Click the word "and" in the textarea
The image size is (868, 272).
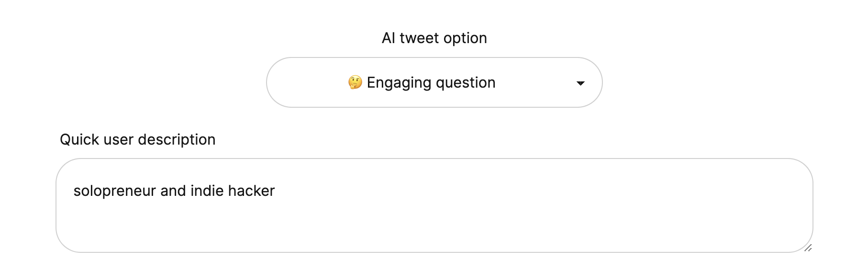click(x=173, y=191)
